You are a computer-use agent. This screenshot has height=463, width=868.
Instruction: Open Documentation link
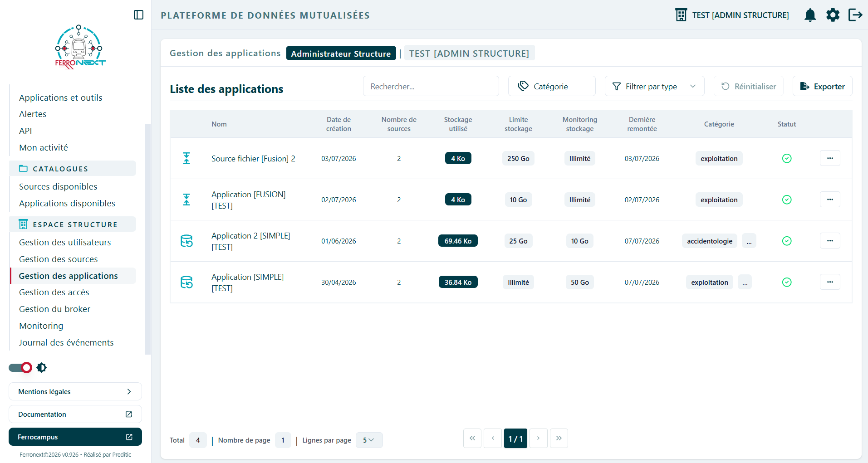pos(75,414)
